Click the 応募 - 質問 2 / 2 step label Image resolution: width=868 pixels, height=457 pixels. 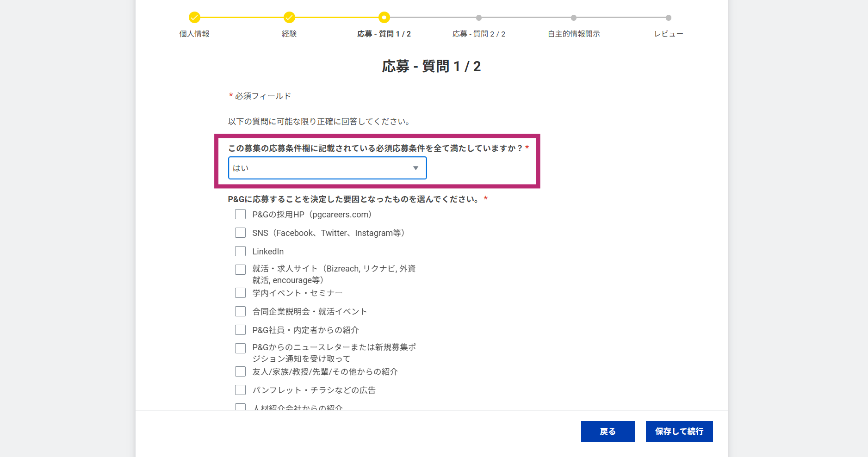coord(479,34)
